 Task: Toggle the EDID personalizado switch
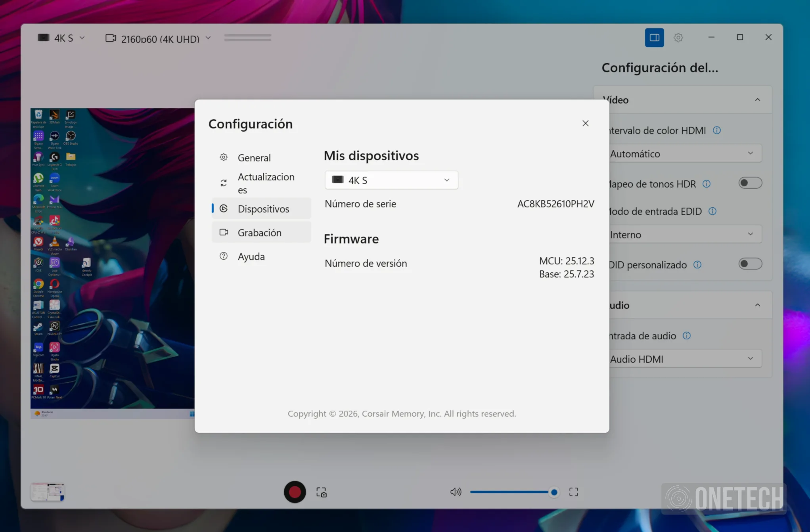pos(750,264)
